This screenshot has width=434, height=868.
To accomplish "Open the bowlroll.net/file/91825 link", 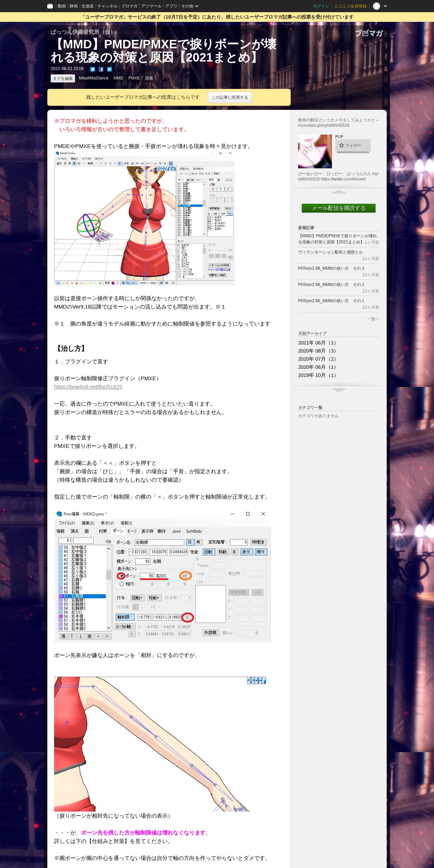I will click(x=88, y=387).
